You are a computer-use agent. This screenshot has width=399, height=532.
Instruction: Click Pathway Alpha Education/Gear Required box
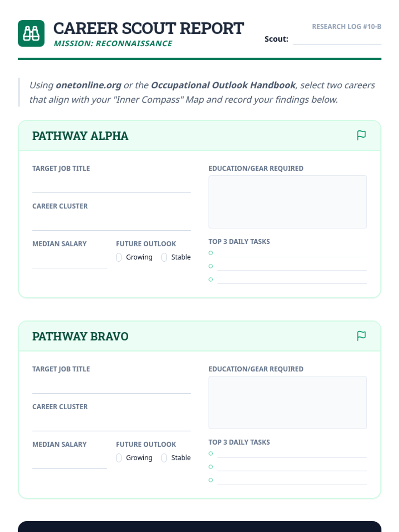288,202
